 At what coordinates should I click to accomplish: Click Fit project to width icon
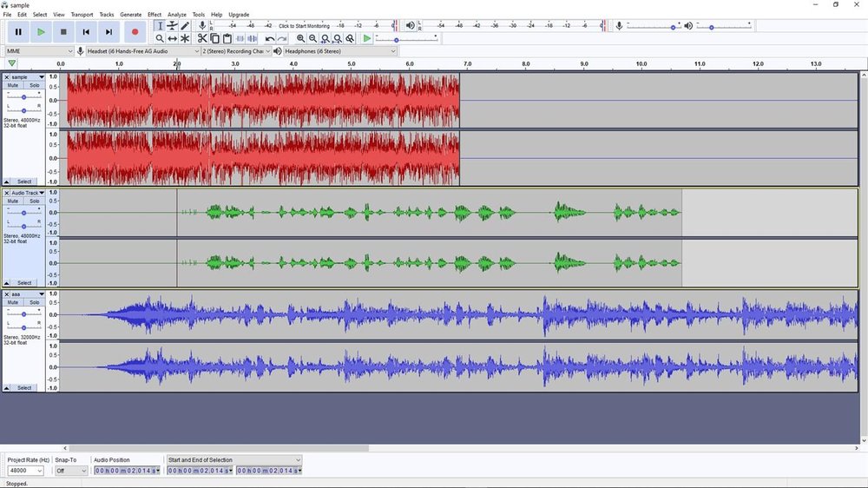(x=338, y=38)
